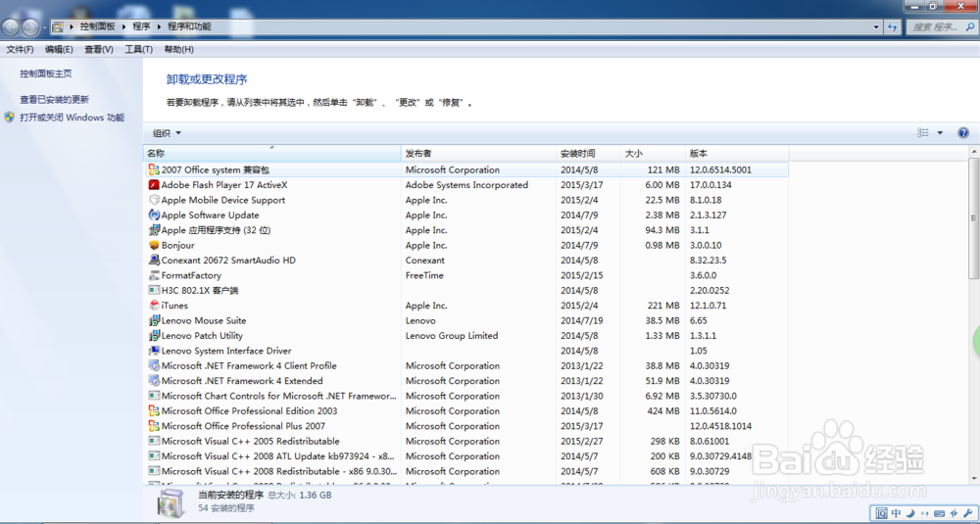Open 打开或关闭 Windows 功能 link
980x524 pixels.
coord(72,118)
